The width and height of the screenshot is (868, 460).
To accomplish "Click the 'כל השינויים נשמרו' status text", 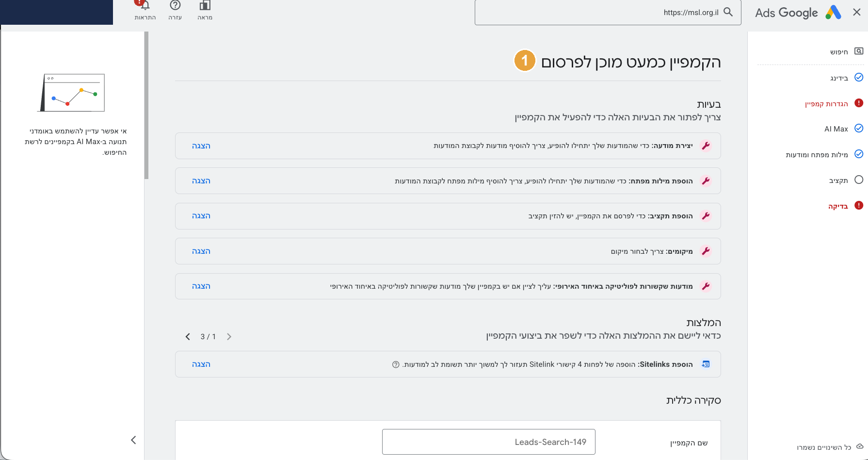I will (x=824, y=447).
